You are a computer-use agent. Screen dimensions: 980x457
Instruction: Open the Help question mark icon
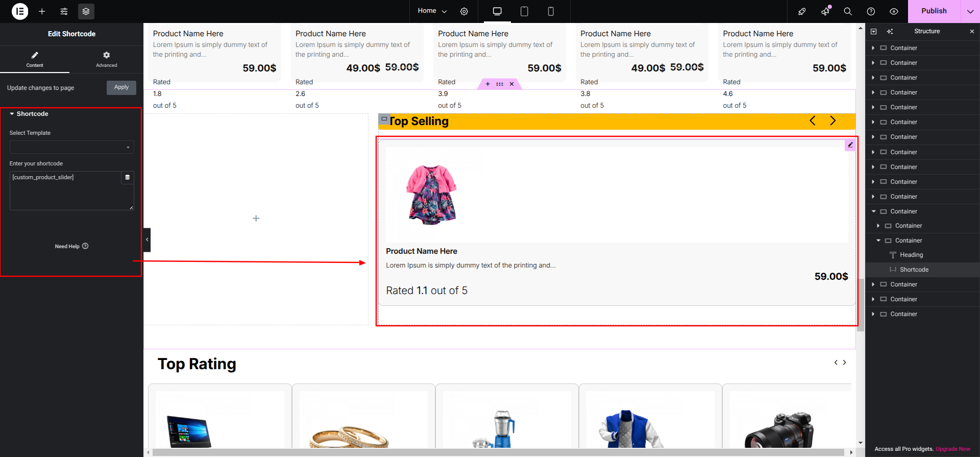(871, 11)
